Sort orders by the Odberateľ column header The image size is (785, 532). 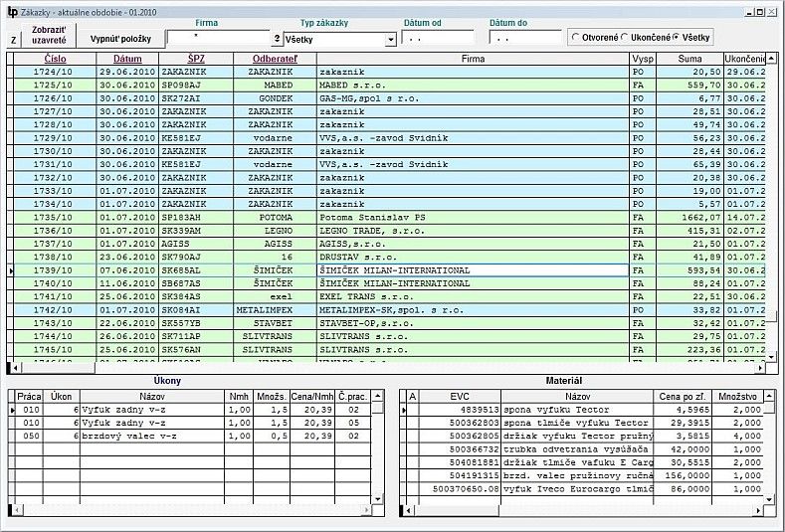click(275, 59)
